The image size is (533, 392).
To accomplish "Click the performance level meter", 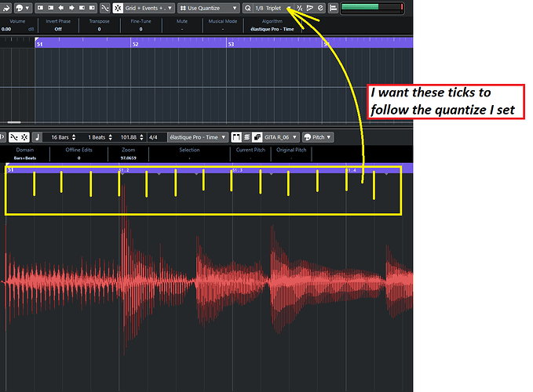I will click(x=372, y=8).
